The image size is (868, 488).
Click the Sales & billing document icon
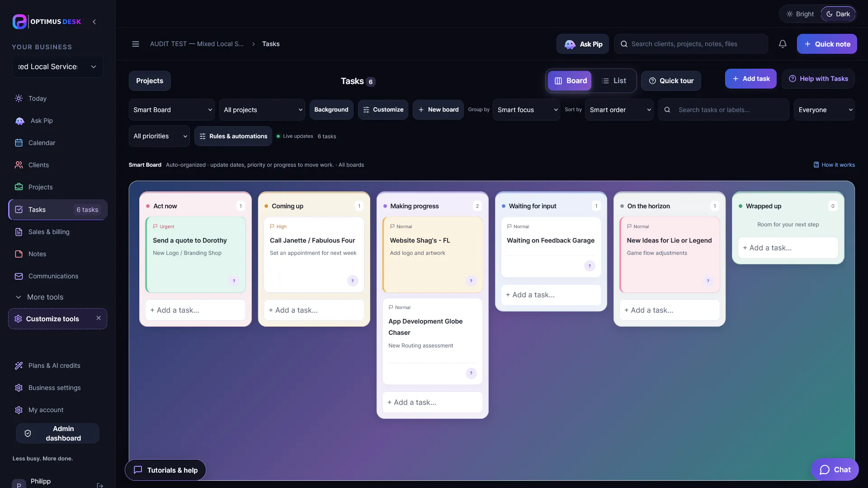pyautogui.click(x=19, y=232)
